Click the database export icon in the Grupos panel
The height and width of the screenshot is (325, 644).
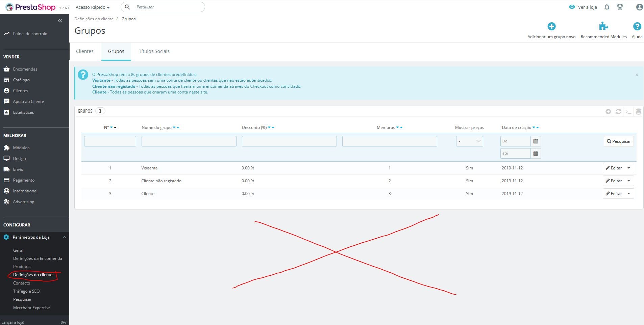(x=639, y=111)
